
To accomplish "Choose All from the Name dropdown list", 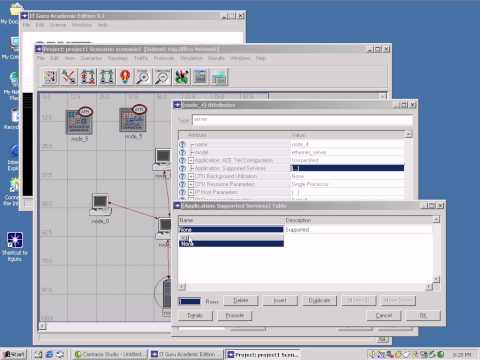I will 231,238.
